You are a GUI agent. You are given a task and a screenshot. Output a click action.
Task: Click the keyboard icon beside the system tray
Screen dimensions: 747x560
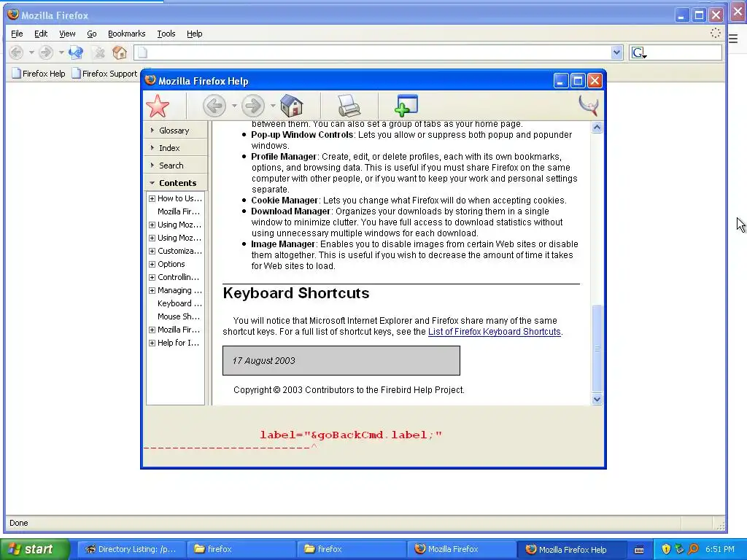pyautogui.click(x=639, y=550)
